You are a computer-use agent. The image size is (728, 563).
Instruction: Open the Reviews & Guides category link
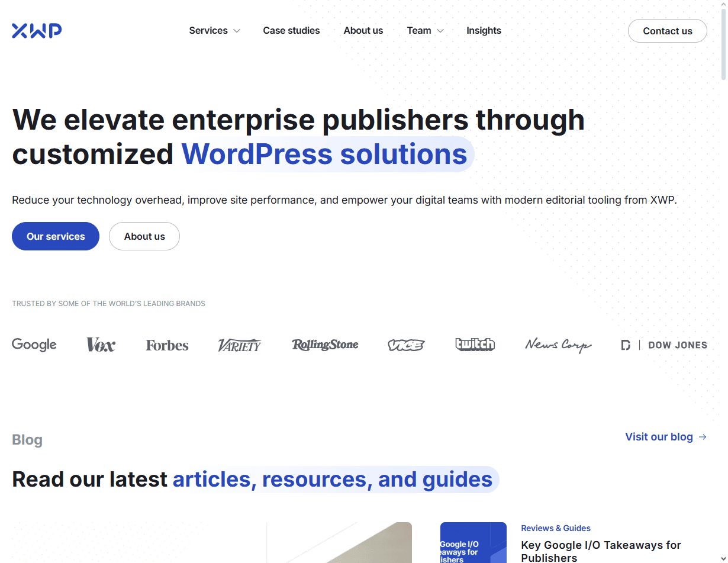556,528
